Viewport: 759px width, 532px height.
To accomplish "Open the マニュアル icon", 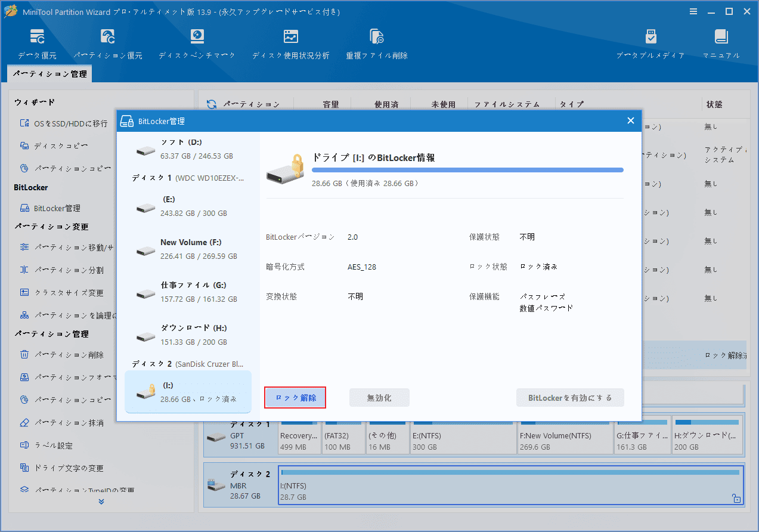I will (x=721, y=44).
